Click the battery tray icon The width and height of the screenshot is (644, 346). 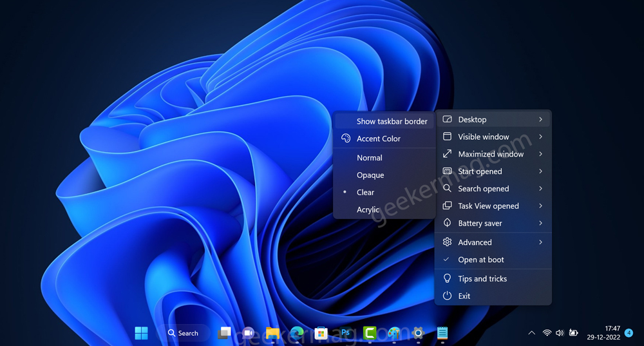click(x=573, y=333)
